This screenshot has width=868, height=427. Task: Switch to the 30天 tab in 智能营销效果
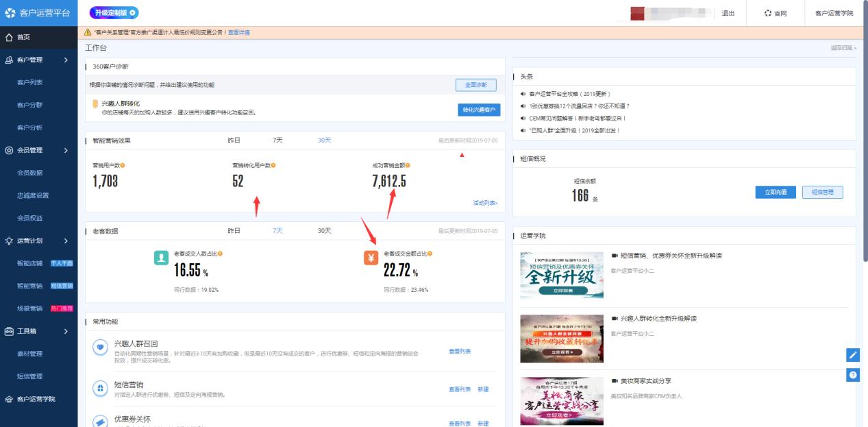click(323, 140)
